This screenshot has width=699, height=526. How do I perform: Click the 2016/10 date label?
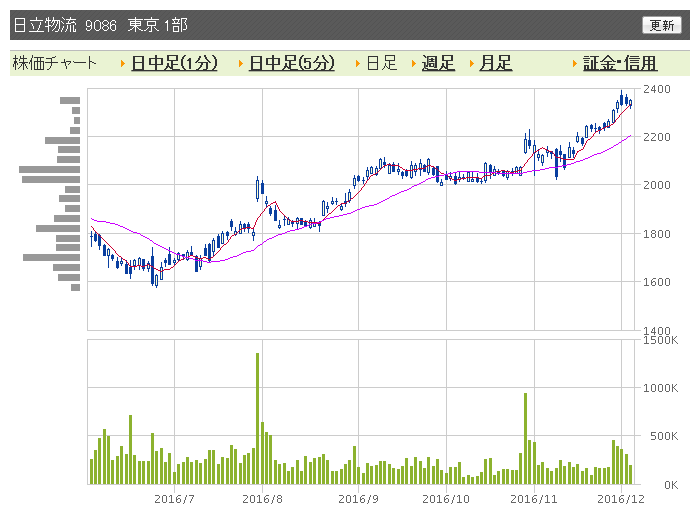point(446,499)
